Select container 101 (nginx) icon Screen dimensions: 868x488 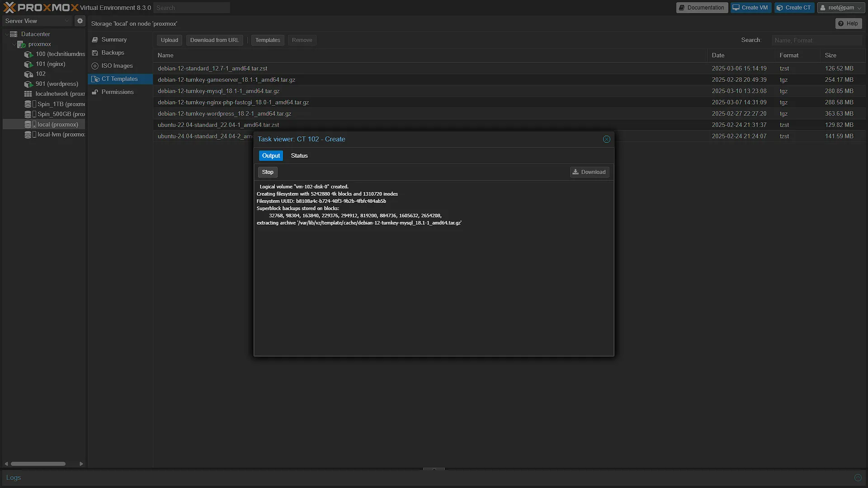coord(28,64)
